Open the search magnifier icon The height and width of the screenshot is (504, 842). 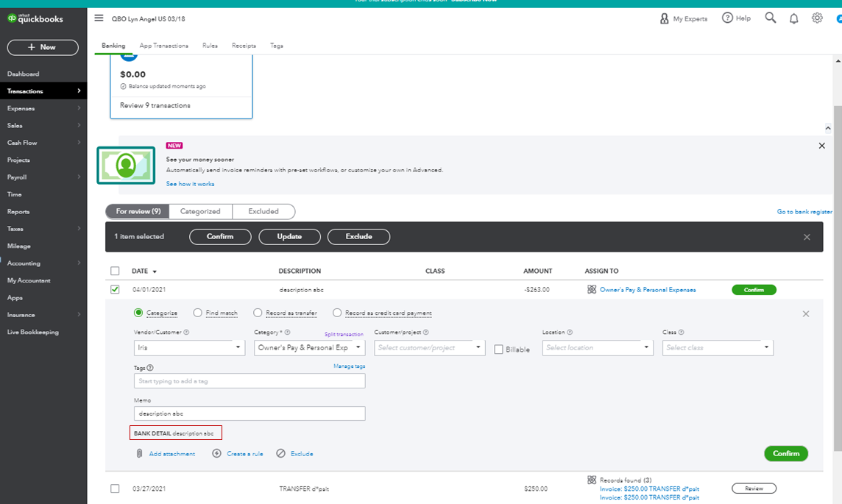tap(770, 18)
